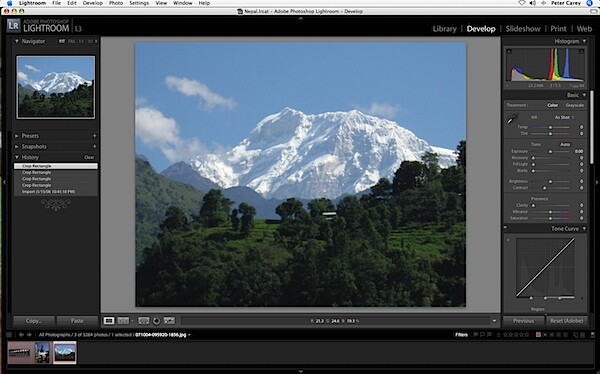The image size is (600, 374).
Task: Toggle highlight clipping indicator in histogram
Action: 581,51
